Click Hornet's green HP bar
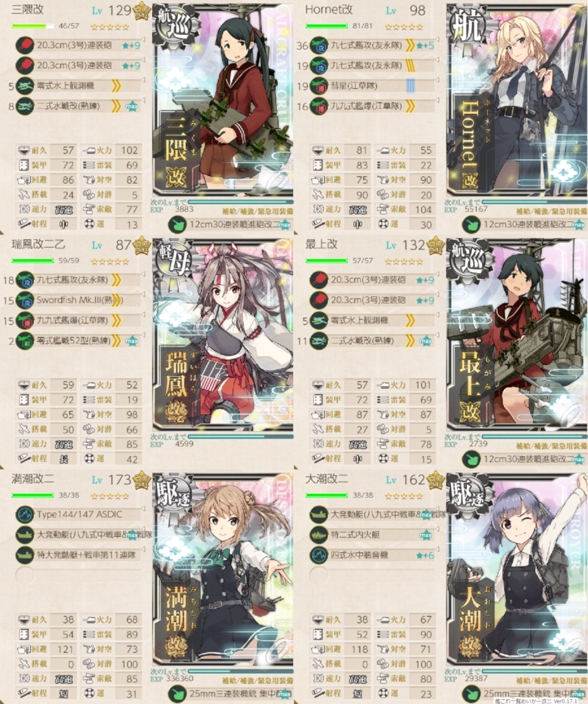The image size is (588, 704). click(326, 26)
